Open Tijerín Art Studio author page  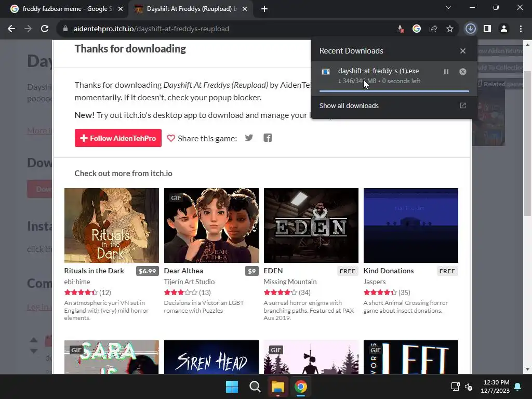click(x=189, y=282)
